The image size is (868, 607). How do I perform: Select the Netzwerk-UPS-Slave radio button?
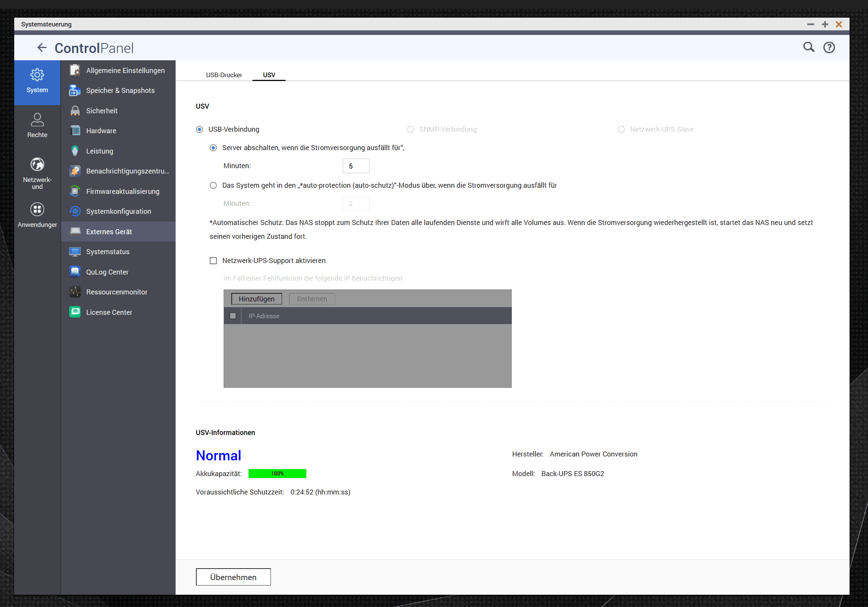tap(621, 129)
